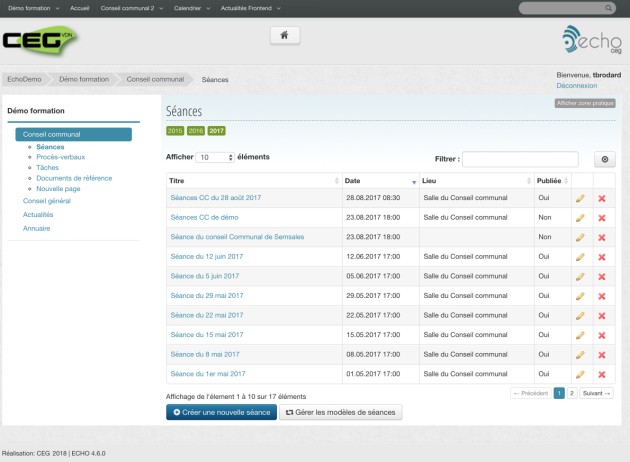Expand Actualités Frontend dropdown
630x462 pixels.
pos(250,8)
